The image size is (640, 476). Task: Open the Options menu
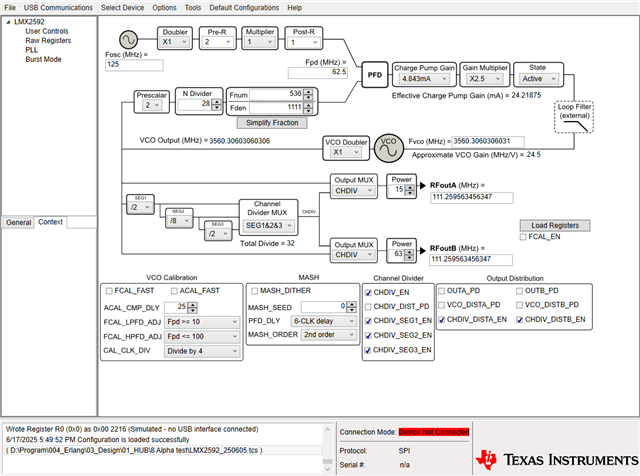pyautogui.click(x=164, y=7)
